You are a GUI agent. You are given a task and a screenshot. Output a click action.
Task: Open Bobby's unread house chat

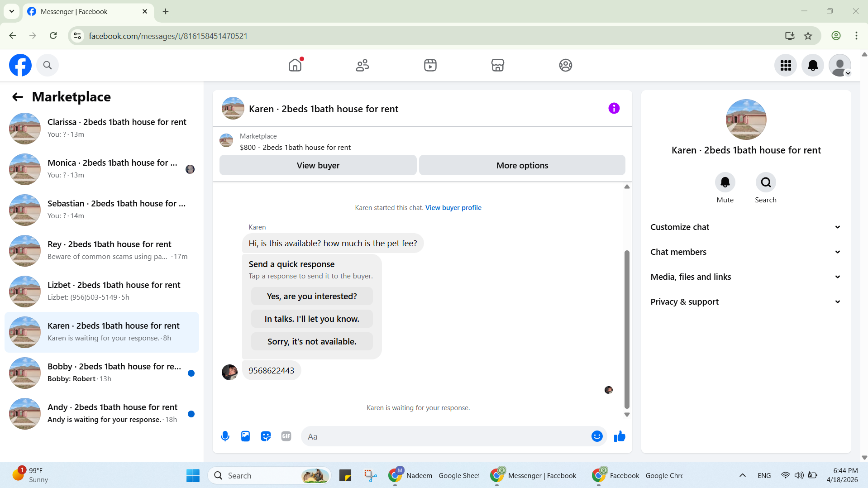click(x=102, y=373)
